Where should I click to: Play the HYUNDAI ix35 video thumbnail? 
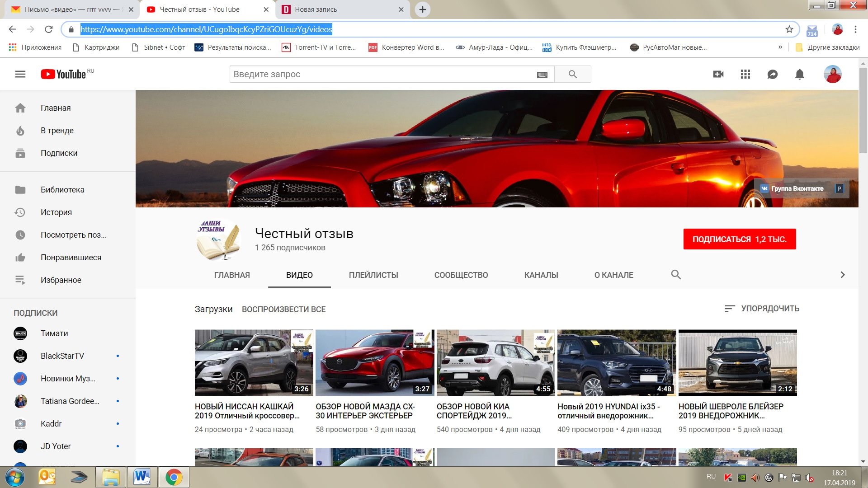(617, 363)
